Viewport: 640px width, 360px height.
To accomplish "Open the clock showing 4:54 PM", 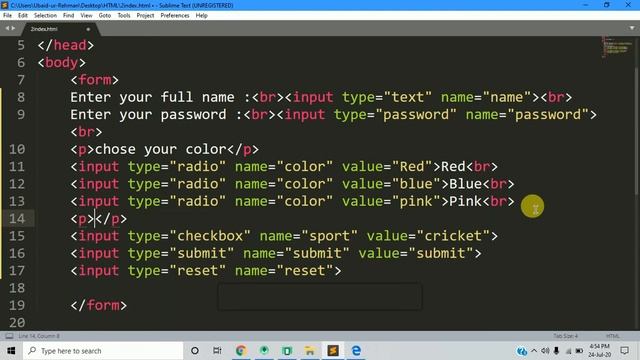I will (599, 351).
